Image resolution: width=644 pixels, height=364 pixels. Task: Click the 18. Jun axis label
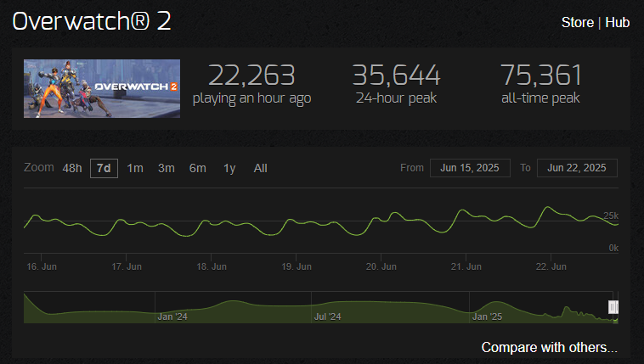coord(212,266)
